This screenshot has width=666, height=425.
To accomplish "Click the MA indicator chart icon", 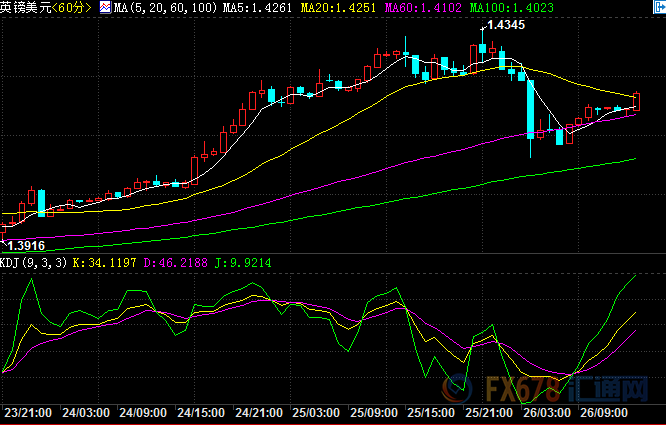I will pyautogui.click(x=105, y=7).
